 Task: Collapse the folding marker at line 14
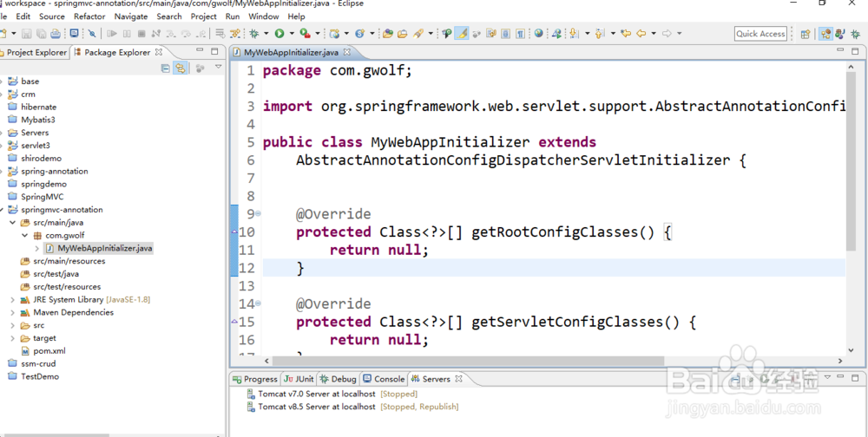point(258,303)
